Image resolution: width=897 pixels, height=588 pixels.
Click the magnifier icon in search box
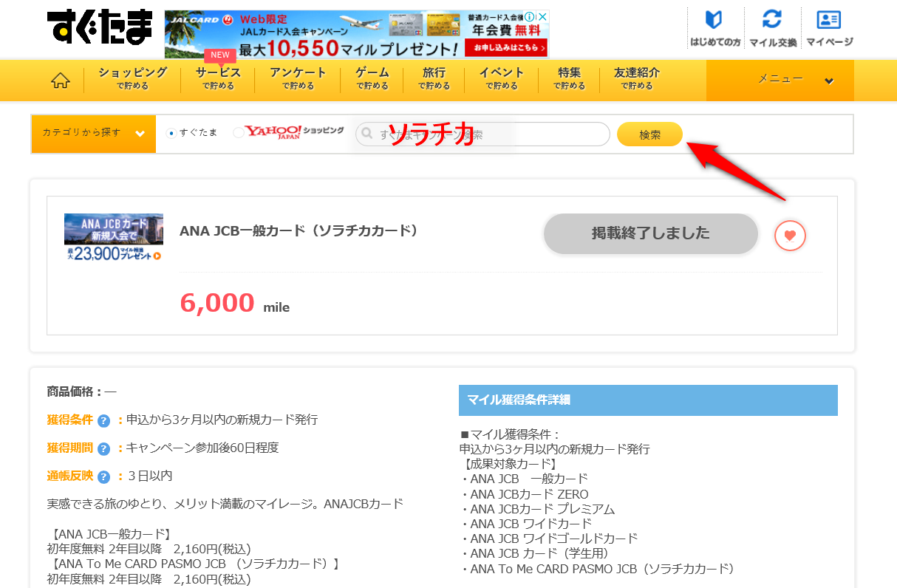coord(367,135)
